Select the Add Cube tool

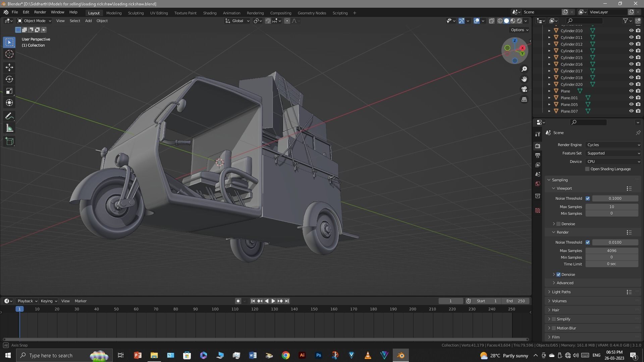point(9,141)
